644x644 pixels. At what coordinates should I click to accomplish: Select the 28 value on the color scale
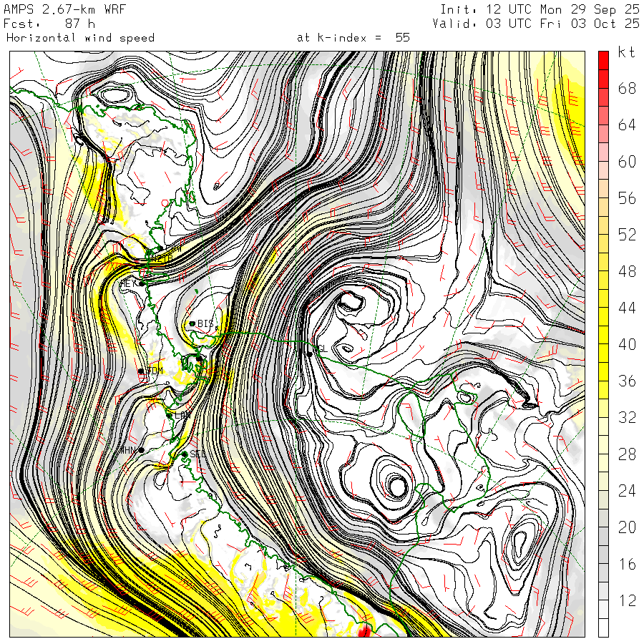(x=627, y=454)
